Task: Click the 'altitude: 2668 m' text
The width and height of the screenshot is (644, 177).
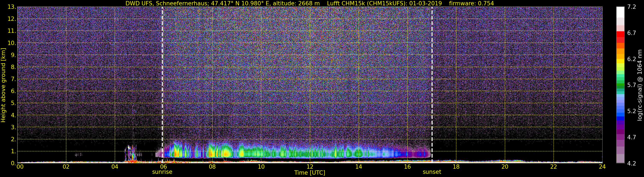Action: (296, 3)
